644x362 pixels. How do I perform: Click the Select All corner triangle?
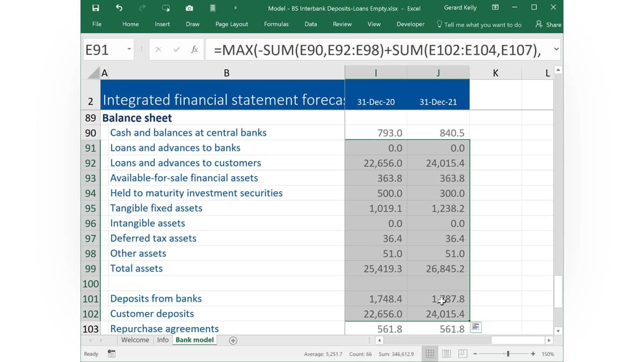(94, 73)
